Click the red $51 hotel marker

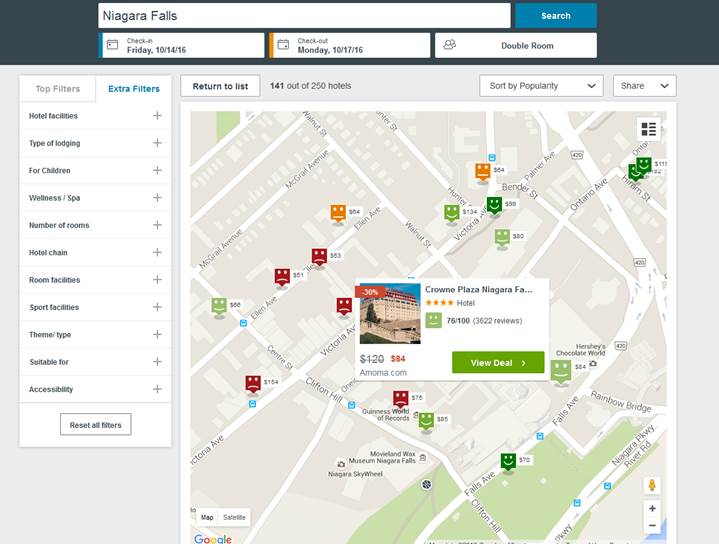click(282, 277)
